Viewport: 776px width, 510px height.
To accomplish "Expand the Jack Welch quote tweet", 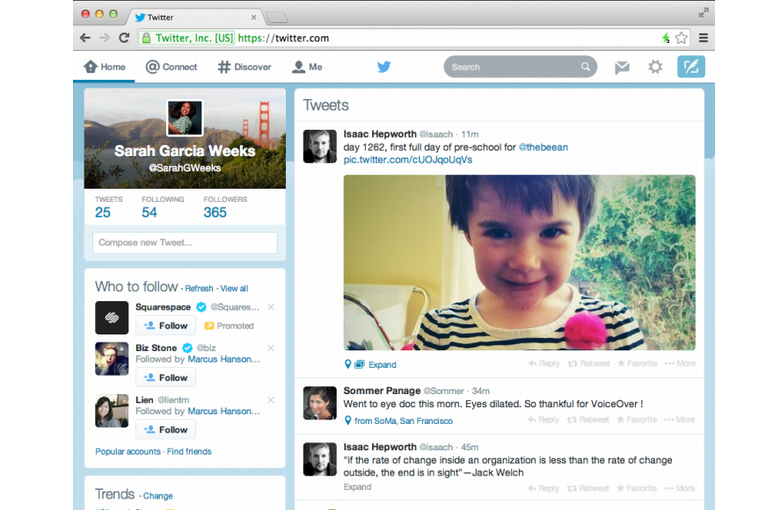I will [x=357, y=487].
